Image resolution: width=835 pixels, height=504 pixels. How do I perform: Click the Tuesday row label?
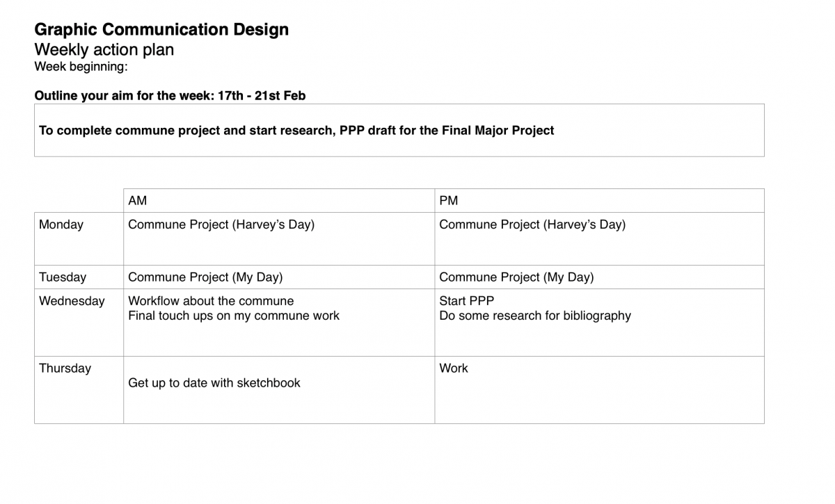click(63, 277)
